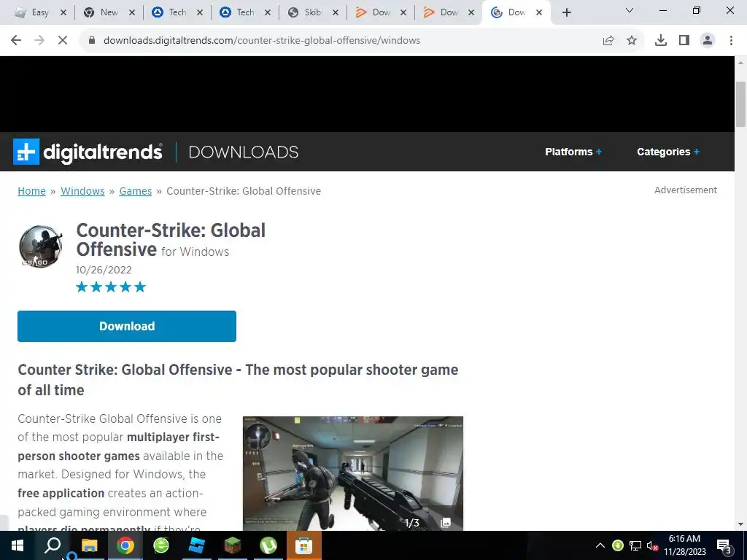Go forward using the forward arrow
This screenshot has height=560, width=747.
point(39,41)
